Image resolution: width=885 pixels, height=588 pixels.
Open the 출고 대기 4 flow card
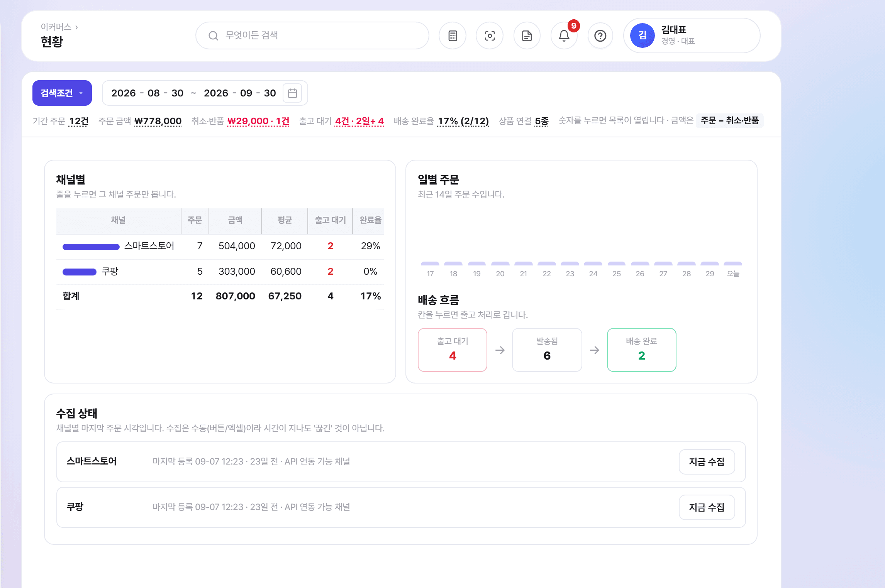pos(453,350)
